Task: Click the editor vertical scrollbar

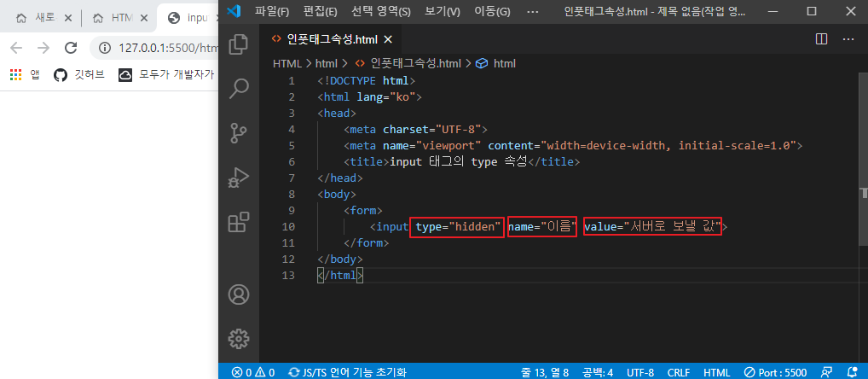Action: point(863,158)
